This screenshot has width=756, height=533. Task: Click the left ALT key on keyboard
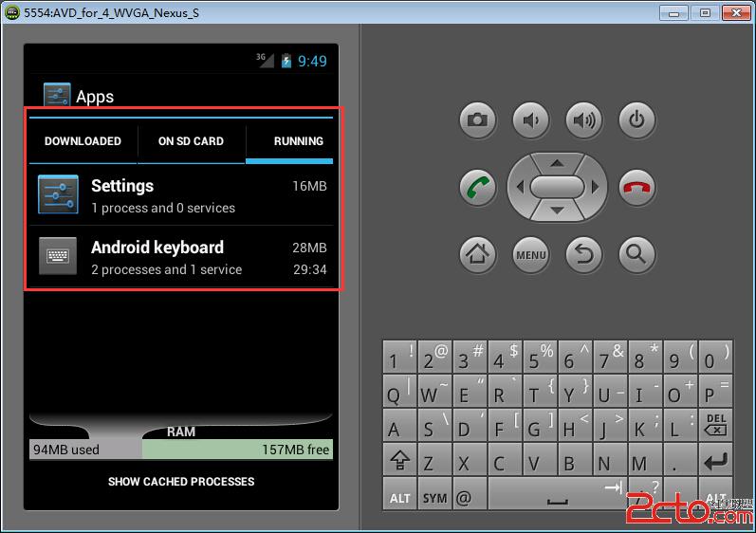tap(399, 494)
